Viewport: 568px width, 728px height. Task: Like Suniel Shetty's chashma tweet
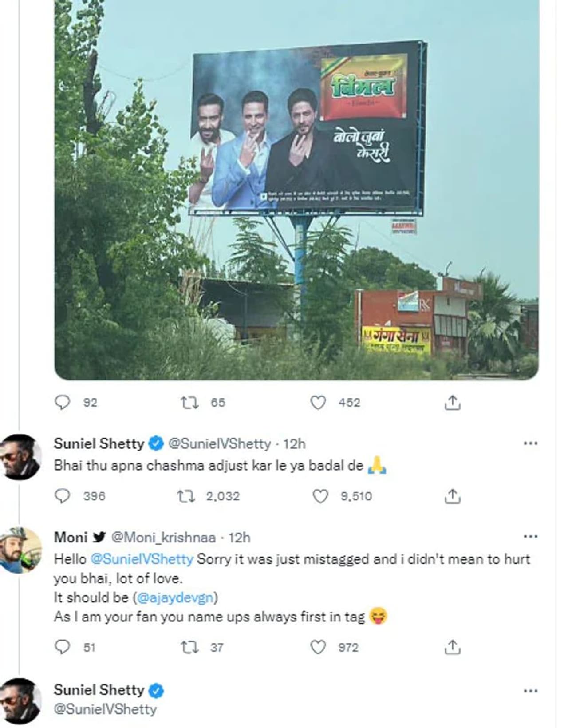[x=320, y=496]
